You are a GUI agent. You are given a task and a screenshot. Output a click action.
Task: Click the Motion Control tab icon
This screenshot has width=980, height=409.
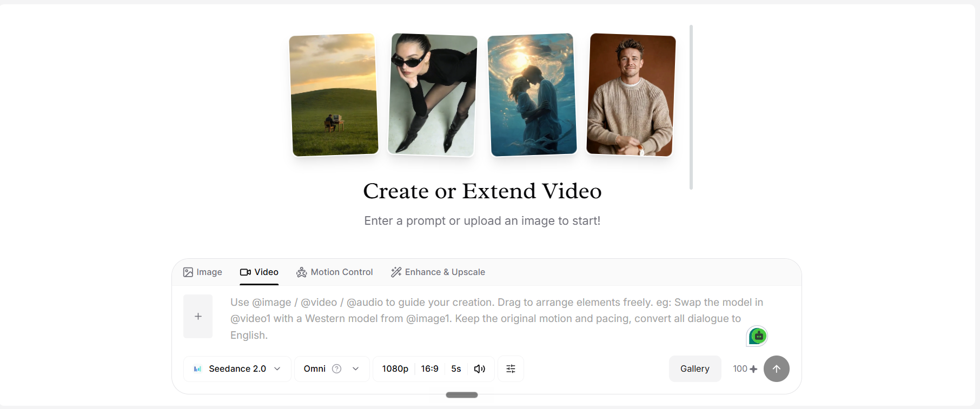click(302, 272)
